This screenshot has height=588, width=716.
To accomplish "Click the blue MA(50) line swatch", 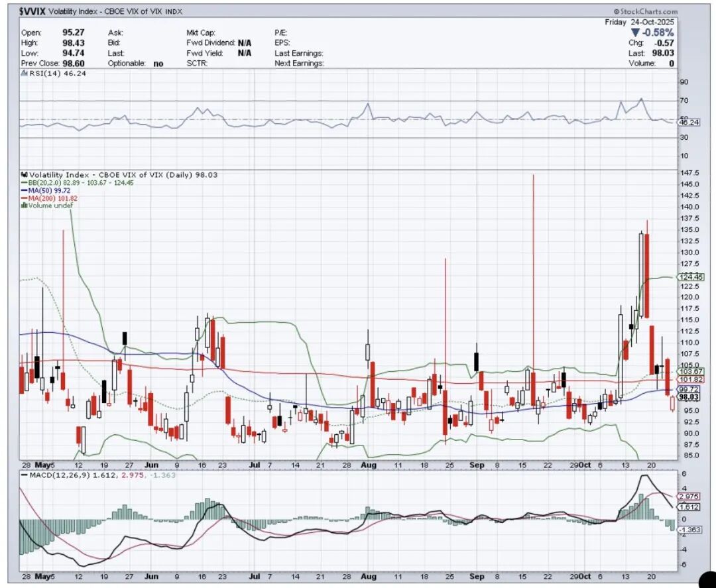I will pyautogui.click(x=25, y=190).
